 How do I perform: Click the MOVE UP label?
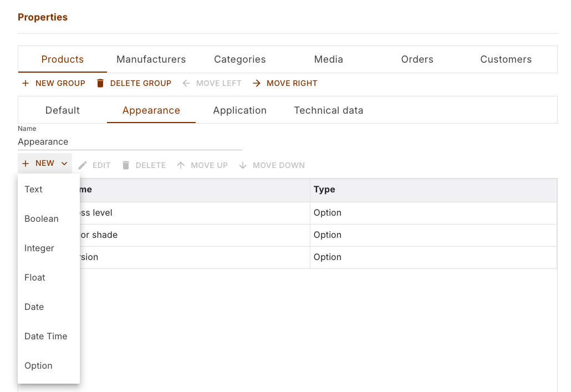pos(209,165)
